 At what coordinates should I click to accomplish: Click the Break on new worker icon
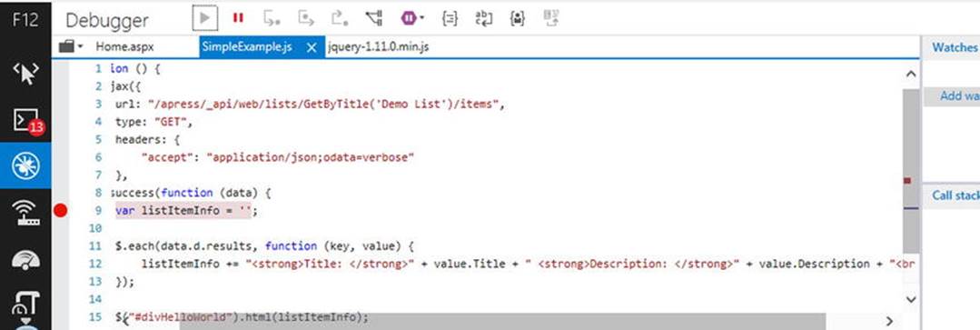pos(374,18)
